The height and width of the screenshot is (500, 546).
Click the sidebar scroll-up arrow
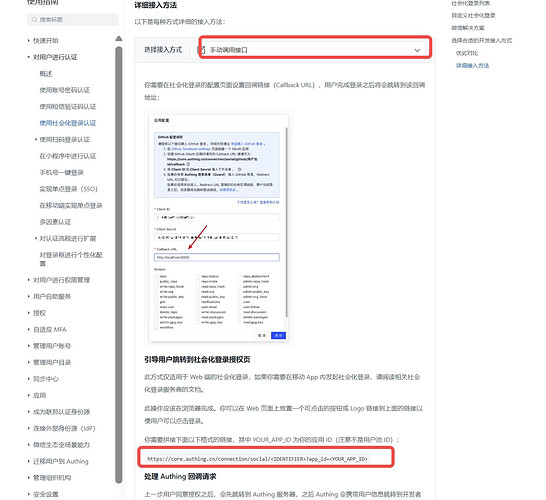coord(119,39)
